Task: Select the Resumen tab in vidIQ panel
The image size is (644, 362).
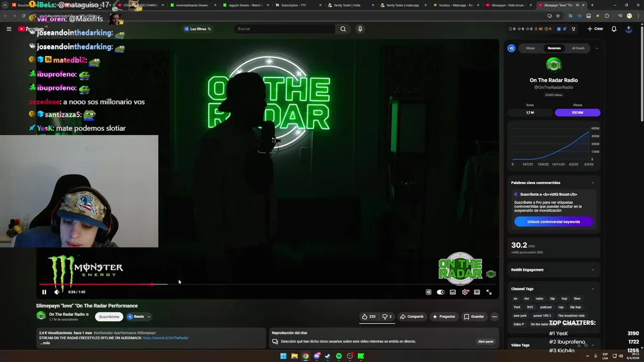Action: (x=554, y=48)
